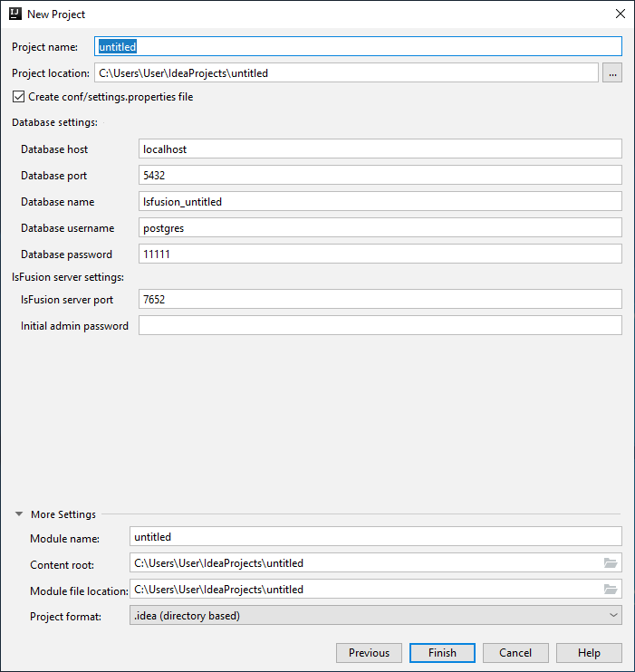Viewport: 635px width, 672px height.
Task: Focus the Project name field
Action: point(358,46)
